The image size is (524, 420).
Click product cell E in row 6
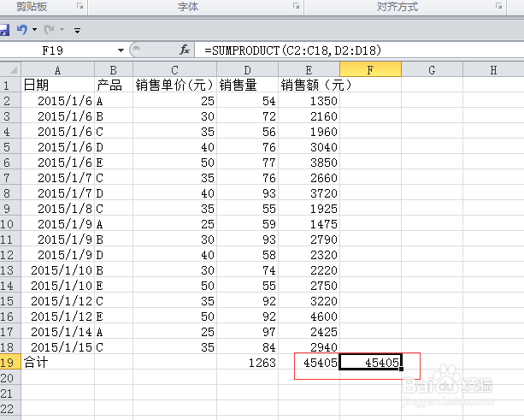pyautogui.click(x=114, y=163)
